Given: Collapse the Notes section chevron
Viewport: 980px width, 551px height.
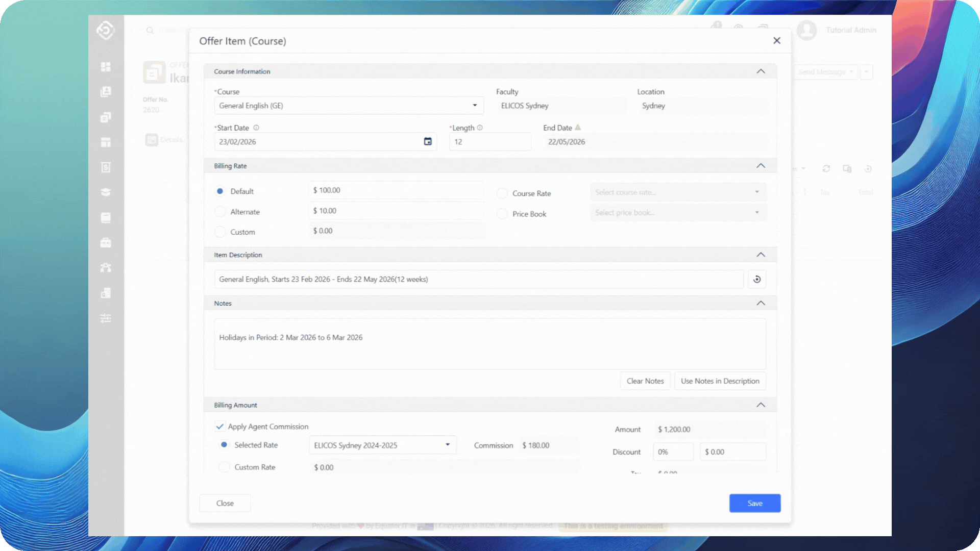Looking at the screenshot, I should coord(761,303).
